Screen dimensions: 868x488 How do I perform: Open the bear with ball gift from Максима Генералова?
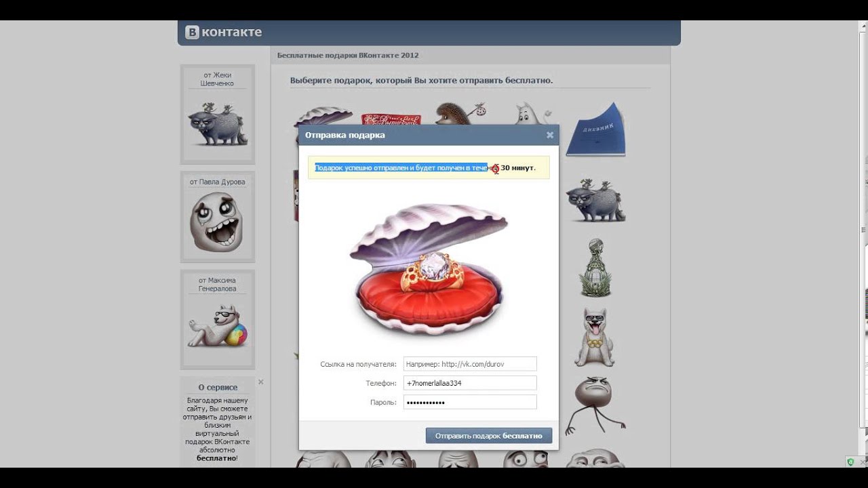coord(217,325)
